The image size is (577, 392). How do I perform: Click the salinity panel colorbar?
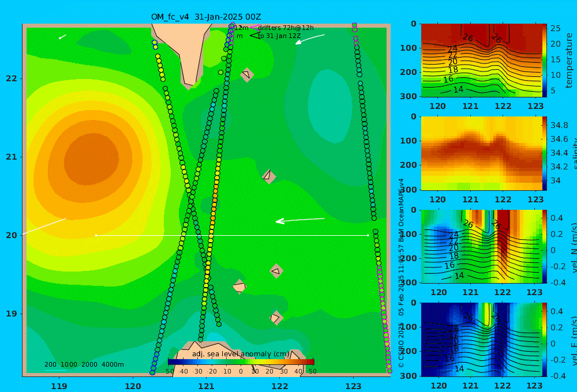(545, 153)
